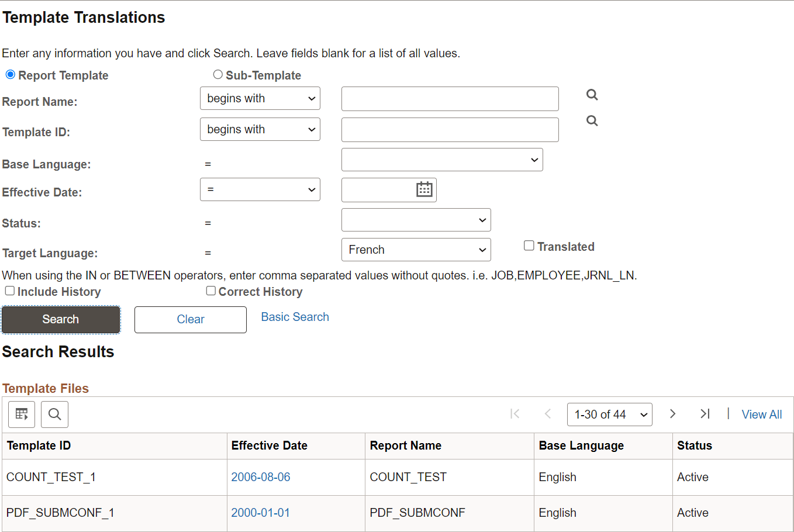Viewport: 794px width, 532px height.
Task: Open the Report Name lookup magnifier
Action: (x=592, y=94)
